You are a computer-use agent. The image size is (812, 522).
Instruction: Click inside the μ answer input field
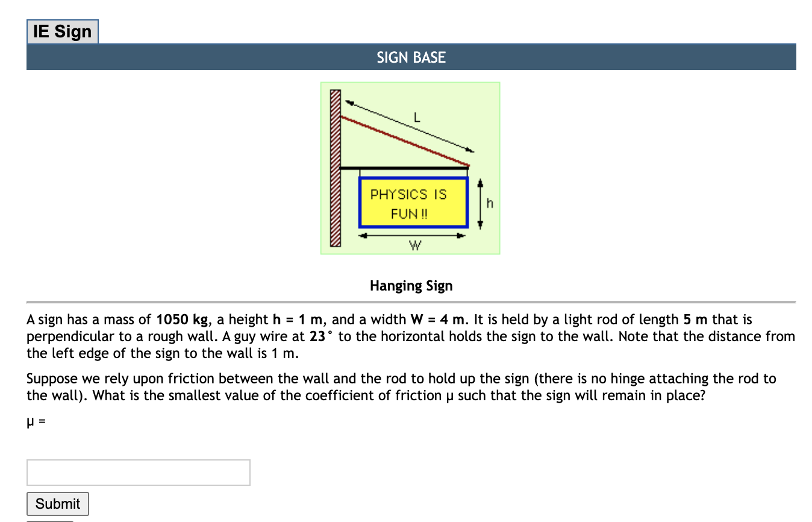pos(138,472)
